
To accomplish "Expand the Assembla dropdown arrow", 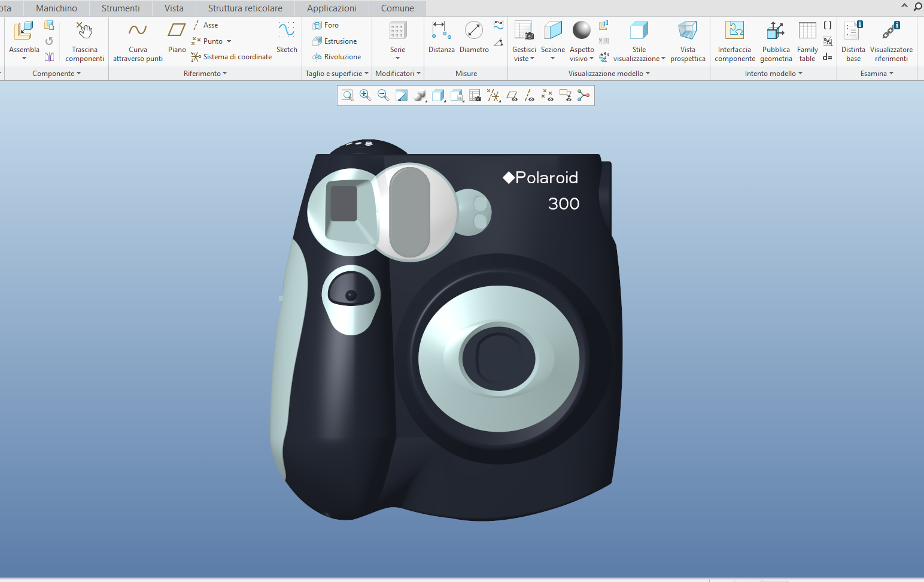I will coord(24,59).
